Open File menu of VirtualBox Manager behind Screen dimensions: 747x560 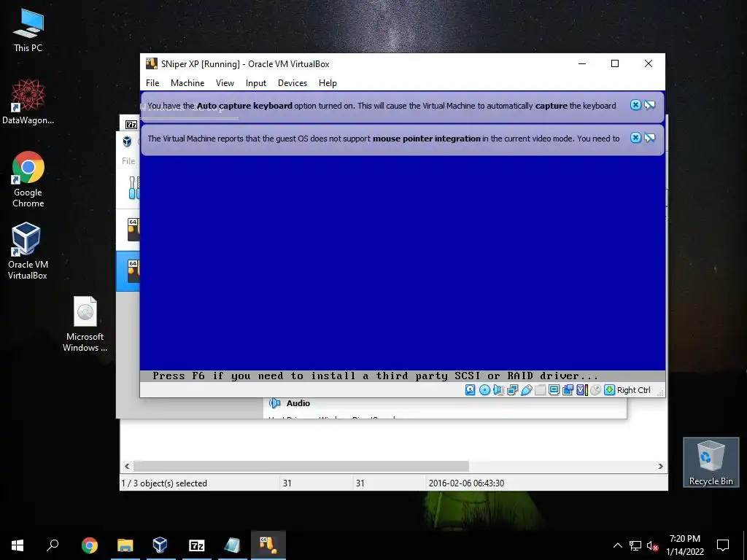click(x=128, y=161)
